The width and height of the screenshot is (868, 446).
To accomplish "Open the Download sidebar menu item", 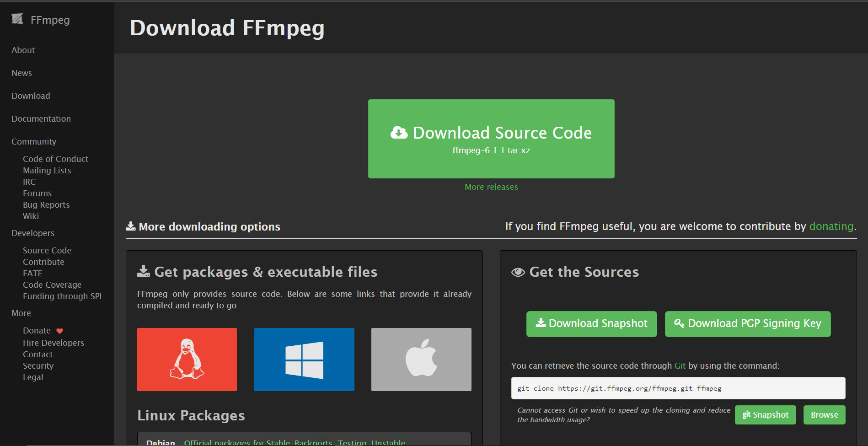I will tap(31, 96).
